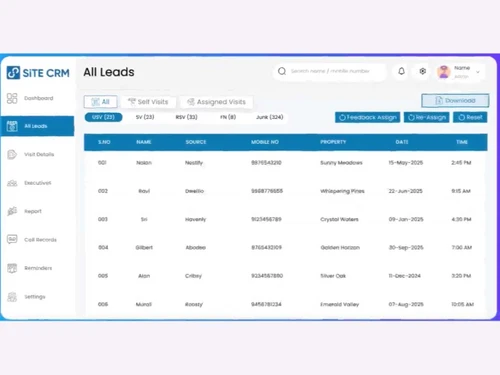This screenshot has width=500, height=375.
Task: Select the USV (23) filter
Action: tap(103, 117)
